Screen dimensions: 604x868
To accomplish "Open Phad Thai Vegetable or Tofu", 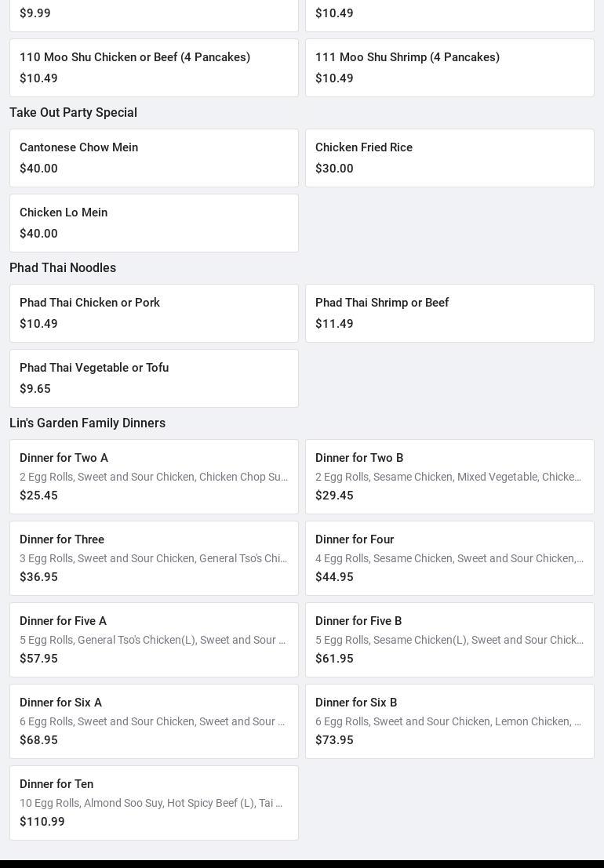I will point(154,378).
